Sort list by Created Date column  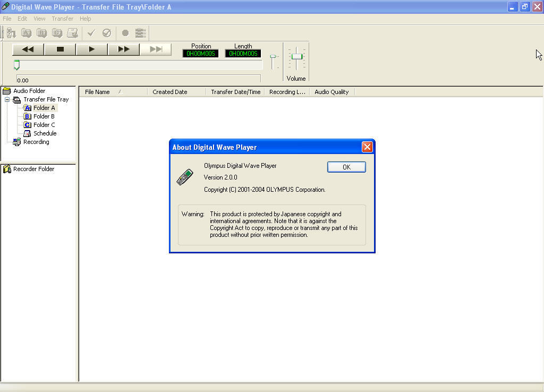tap(170, 92)
